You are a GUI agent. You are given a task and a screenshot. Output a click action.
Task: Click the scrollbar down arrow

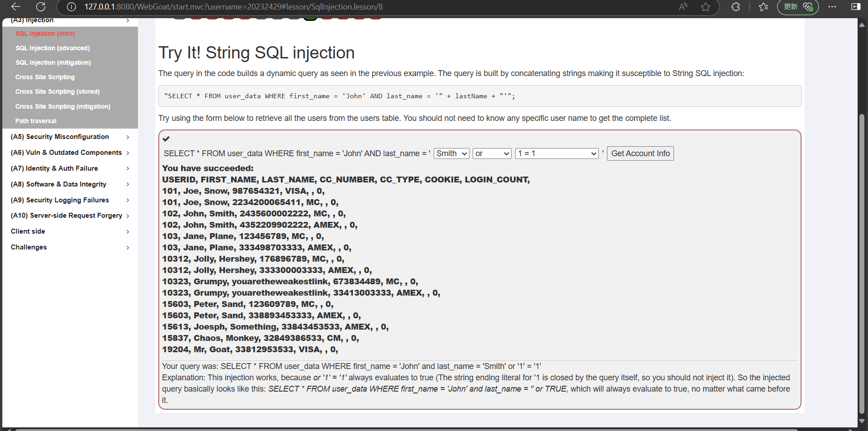tap(862, 421)
